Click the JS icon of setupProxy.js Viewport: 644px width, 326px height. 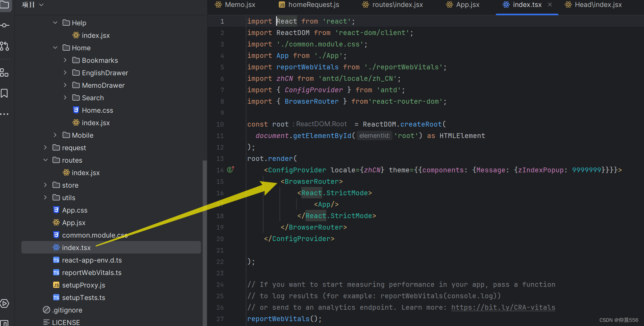[56, 285]
